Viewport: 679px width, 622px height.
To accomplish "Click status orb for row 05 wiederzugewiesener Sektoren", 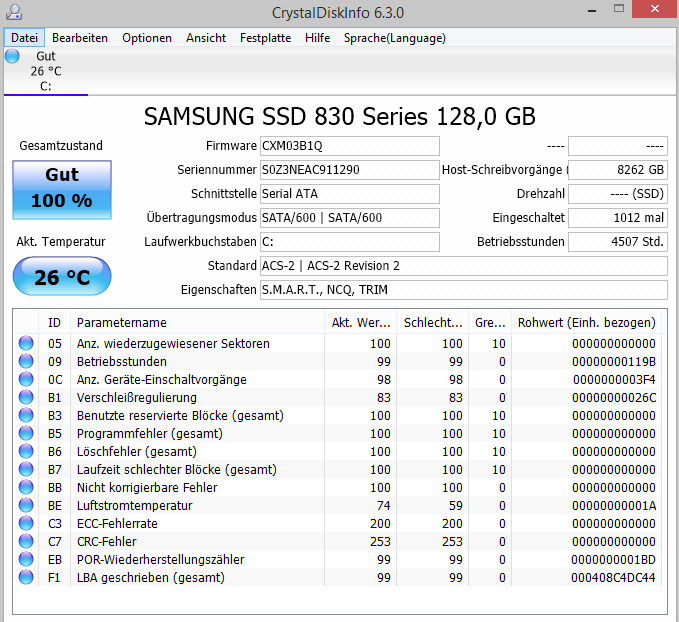I will 26,343.
